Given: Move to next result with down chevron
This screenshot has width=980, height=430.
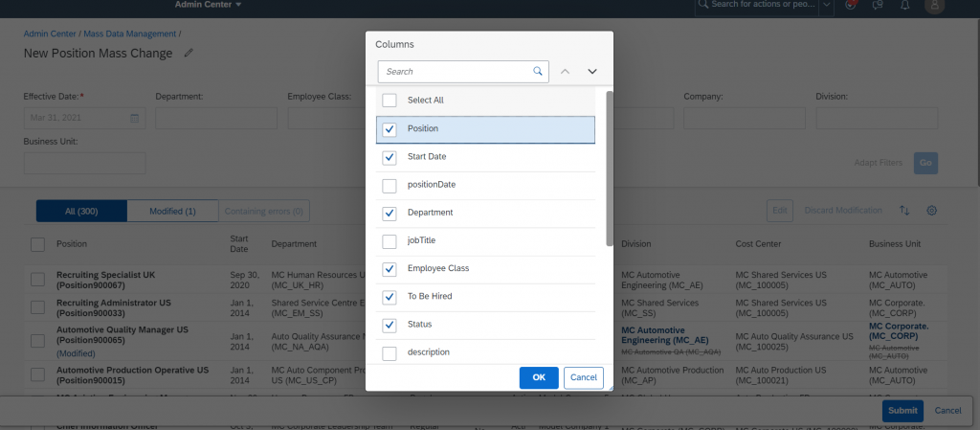Looking at the screenshot, I should tap(592, 71).
